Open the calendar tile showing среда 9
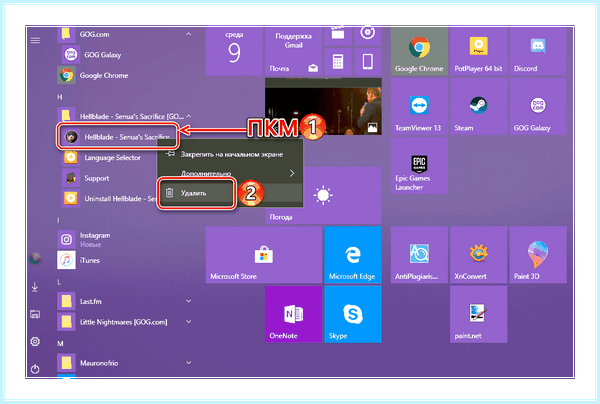 pos(234,51)
